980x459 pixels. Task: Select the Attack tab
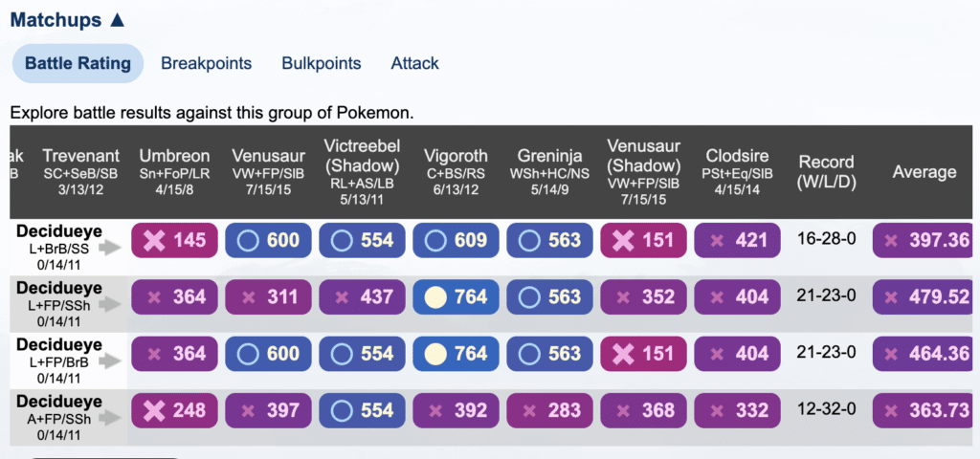(x=415, y=63)
